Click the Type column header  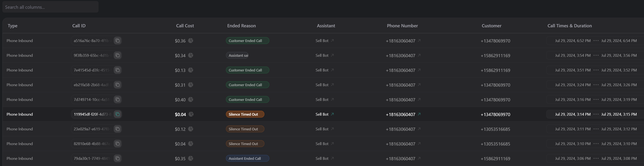[12, 26]
